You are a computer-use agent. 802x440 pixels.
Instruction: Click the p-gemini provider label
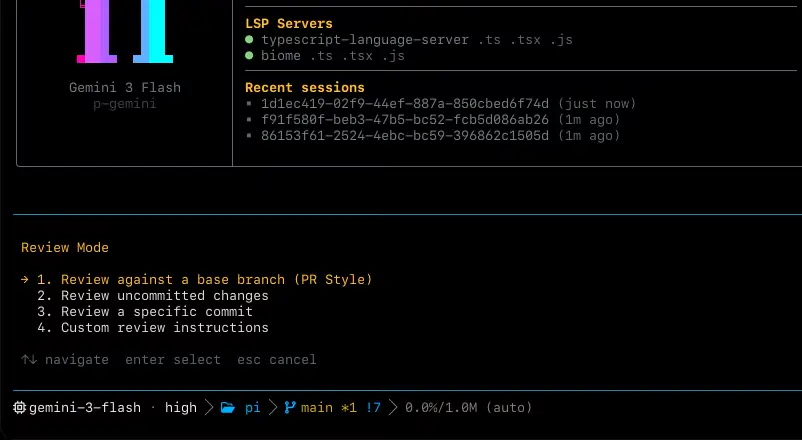(x=125, y=104)
